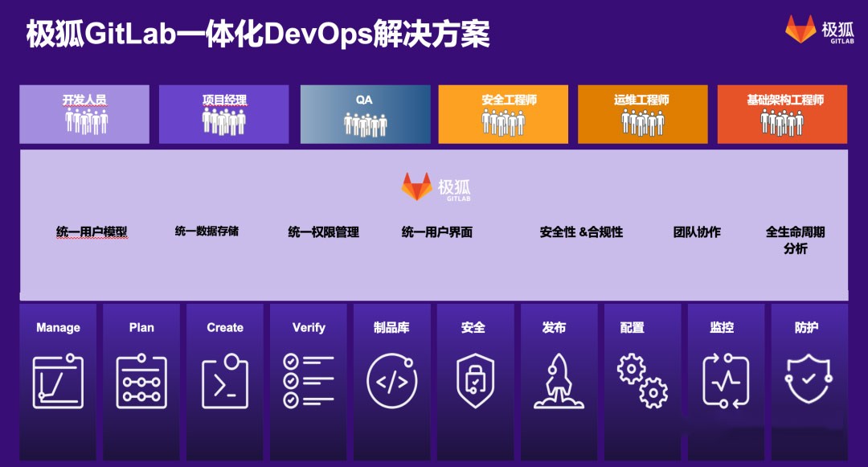
Task: Click the 配置 stage label
Action: click(633, 328)
